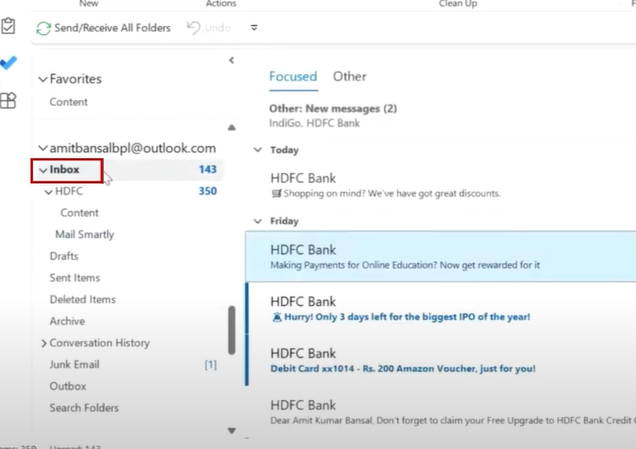This screenshot has height=449, width=636.
Task: Click folder pane scroll down arrow
Action: pyautogui.click(x=232, y=430)
